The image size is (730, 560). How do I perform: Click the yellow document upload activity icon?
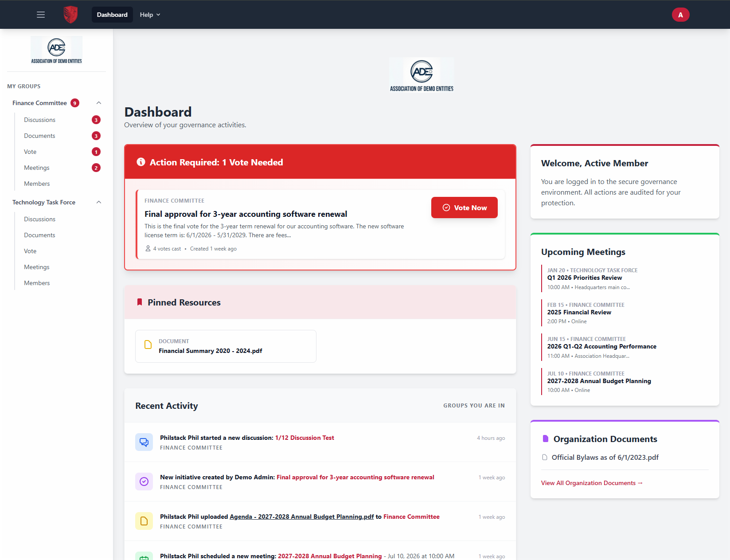click(144, 521)
